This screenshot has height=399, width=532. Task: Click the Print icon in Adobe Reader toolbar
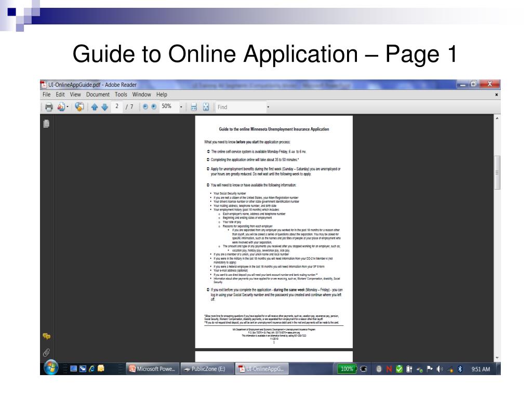pyautogui.click(x=49, y=107)
